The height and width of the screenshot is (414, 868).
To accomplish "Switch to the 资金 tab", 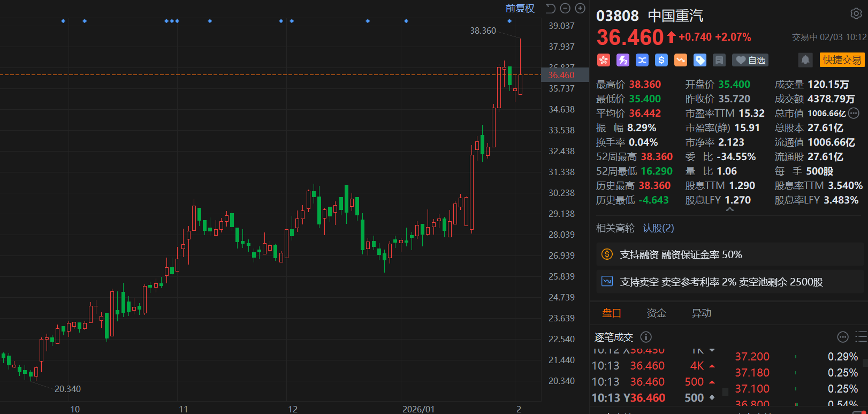I will (x=656, y=313).
